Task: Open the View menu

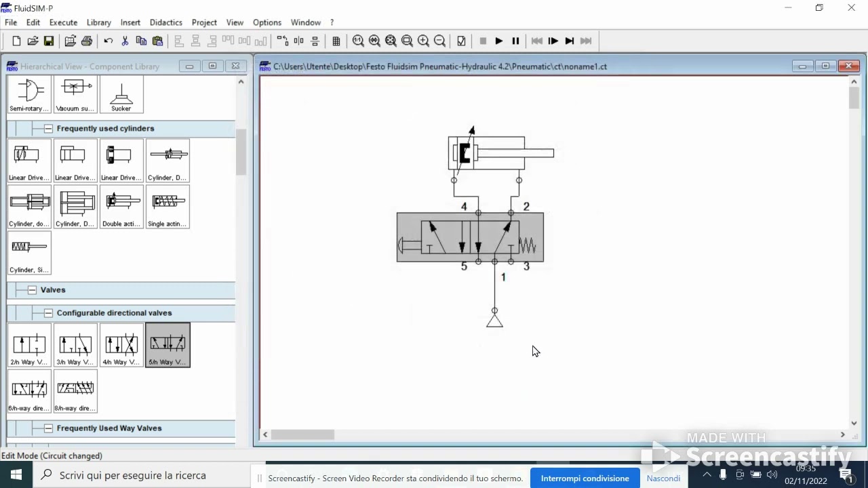Action: pos(235,22)
